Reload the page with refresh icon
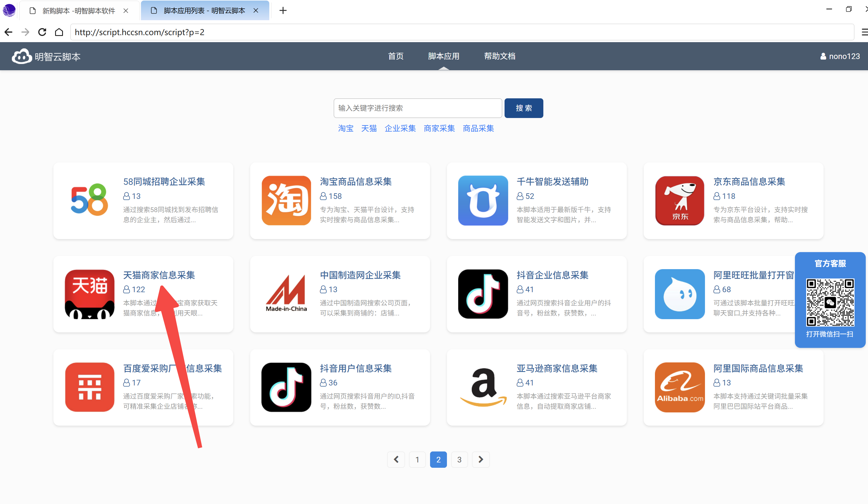Viewport: 868px width, 504px height. pyautogui.click(x=42, y=32)
